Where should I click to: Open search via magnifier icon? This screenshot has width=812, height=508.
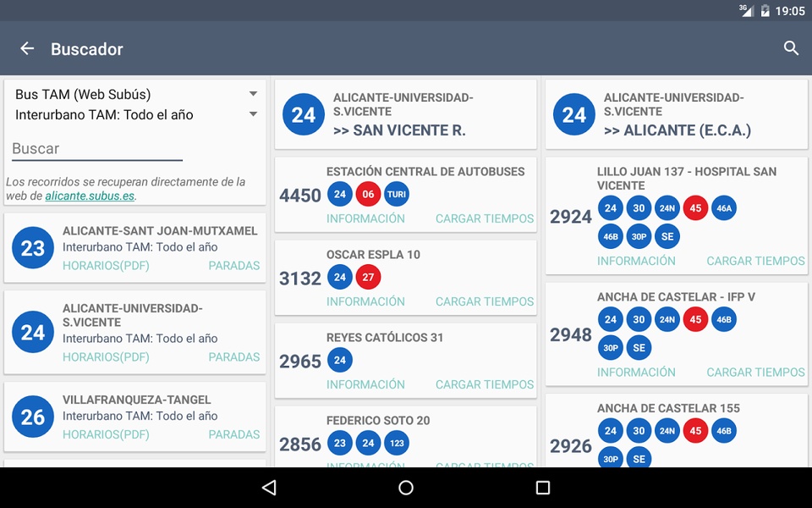tap(791, 48)
